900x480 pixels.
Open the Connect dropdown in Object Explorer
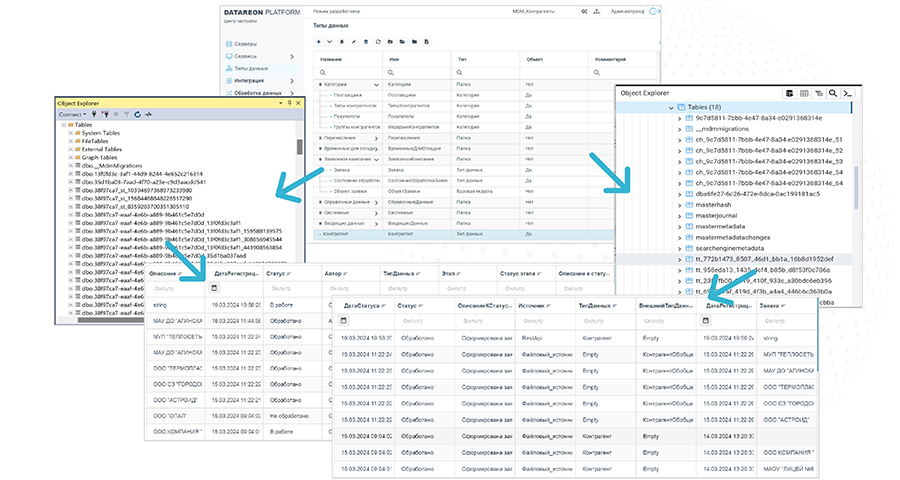point(72,115)
